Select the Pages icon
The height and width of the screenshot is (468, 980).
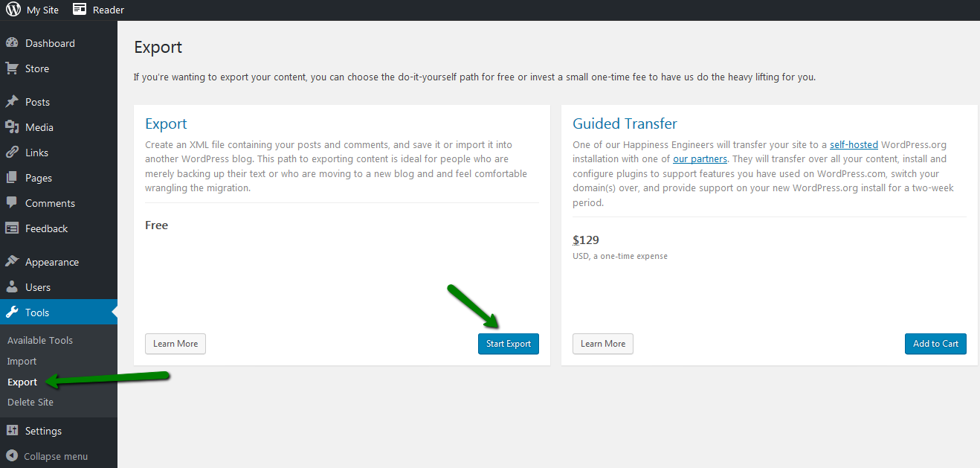click(x=14, y=177)
